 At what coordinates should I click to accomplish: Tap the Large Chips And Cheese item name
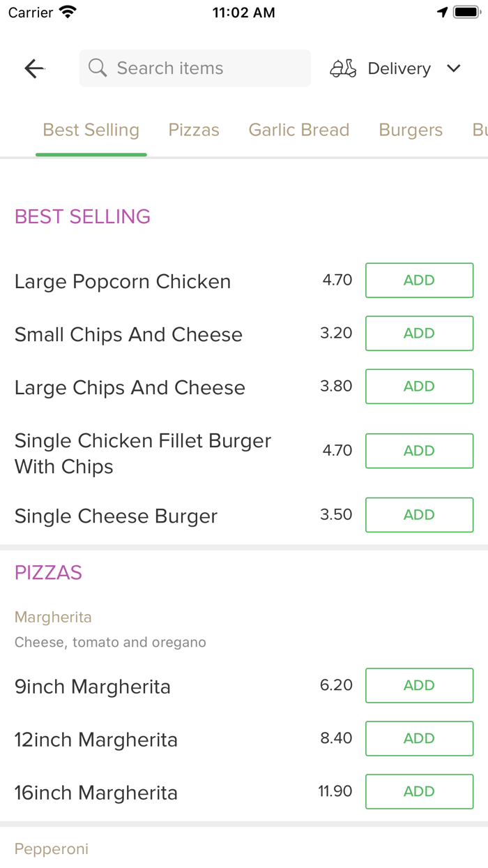pyautogui.click(x=130, y=388)
